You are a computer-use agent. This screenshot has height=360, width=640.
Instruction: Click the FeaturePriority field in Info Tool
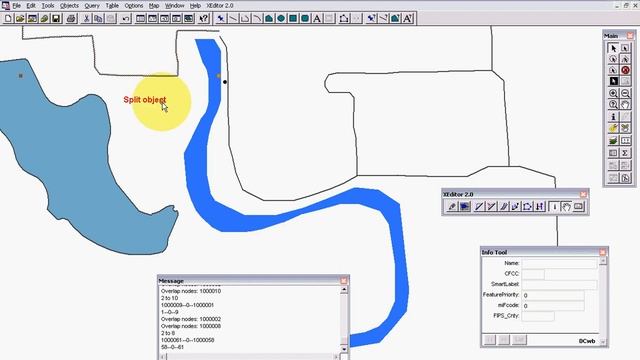pos(553,295)
